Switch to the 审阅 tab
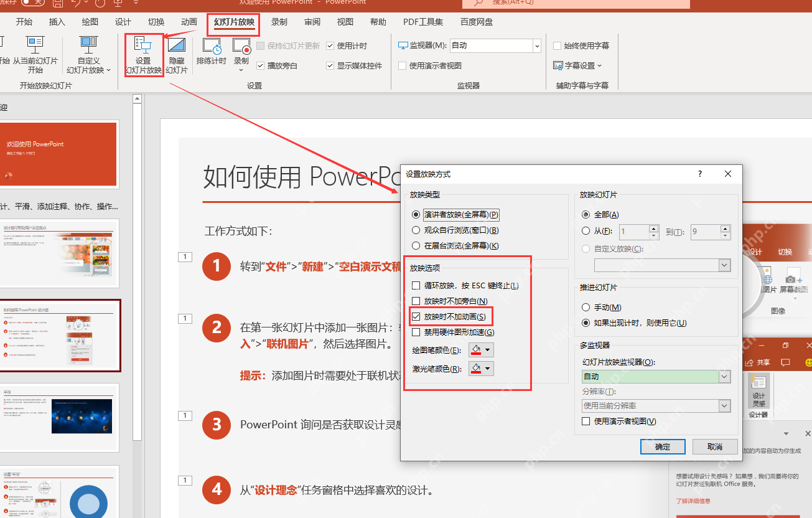The width and height of the screenshot is (812, 518). 312,22
